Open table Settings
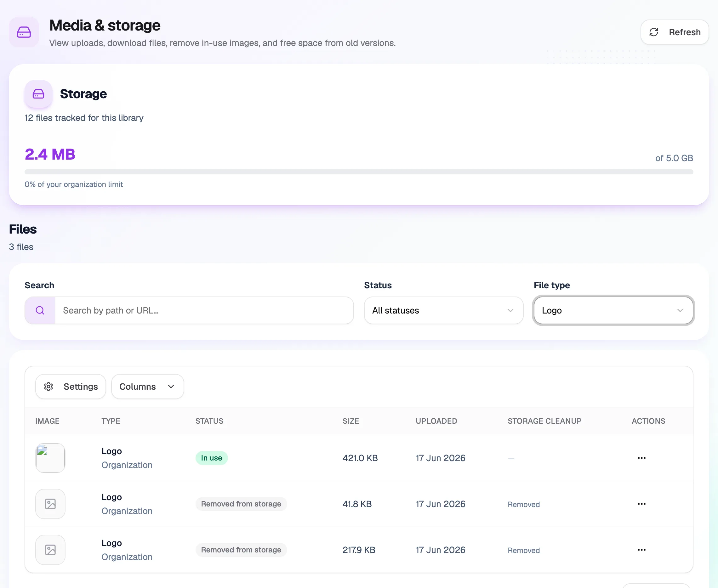This screenshot has width=718, height=588. tap(71, 387)
